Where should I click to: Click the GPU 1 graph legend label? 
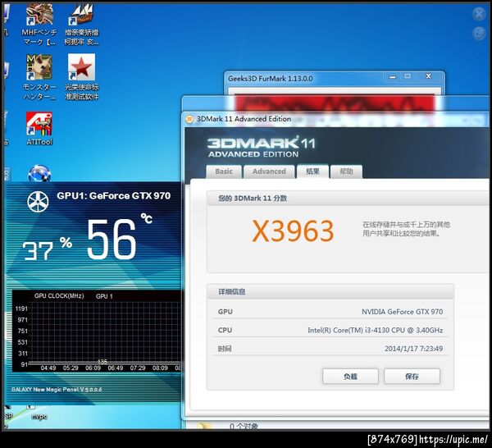click(104, 296)
